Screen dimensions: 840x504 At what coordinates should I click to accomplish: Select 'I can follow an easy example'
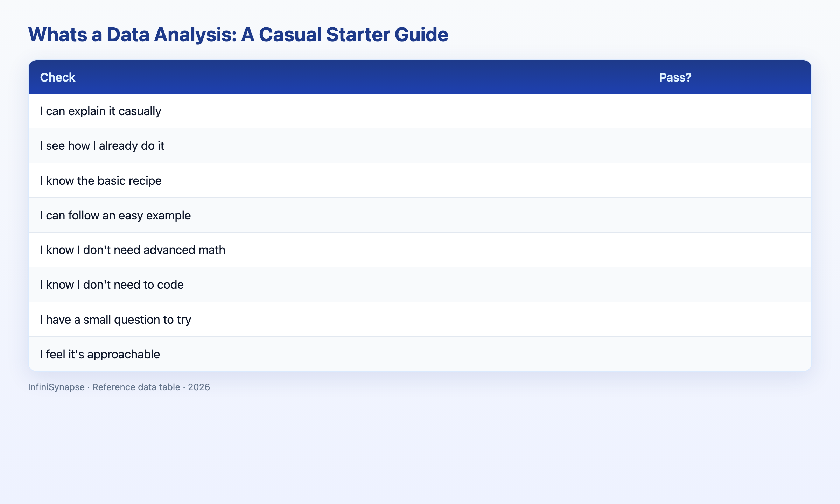coord(420,215)
